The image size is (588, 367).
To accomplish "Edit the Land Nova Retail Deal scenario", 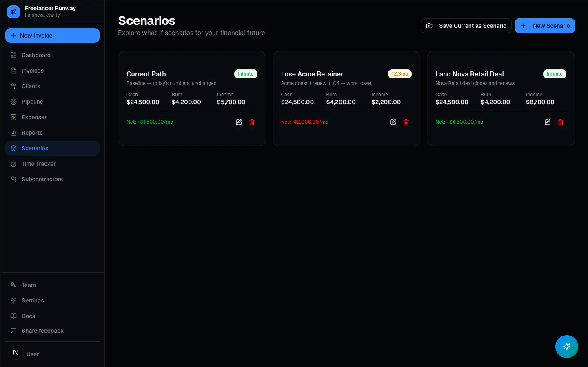I will point(548,122).
